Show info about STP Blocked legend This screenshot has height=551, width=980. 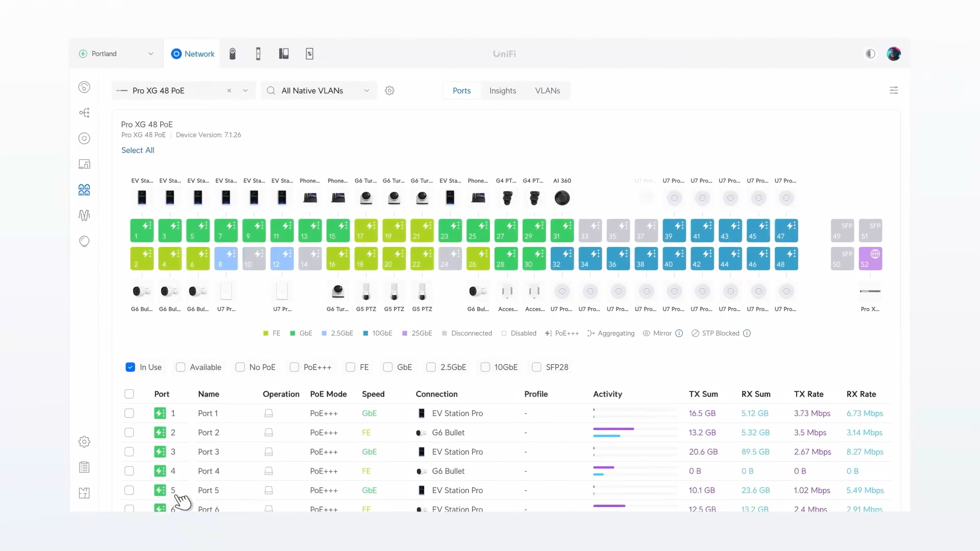point(747,333)
